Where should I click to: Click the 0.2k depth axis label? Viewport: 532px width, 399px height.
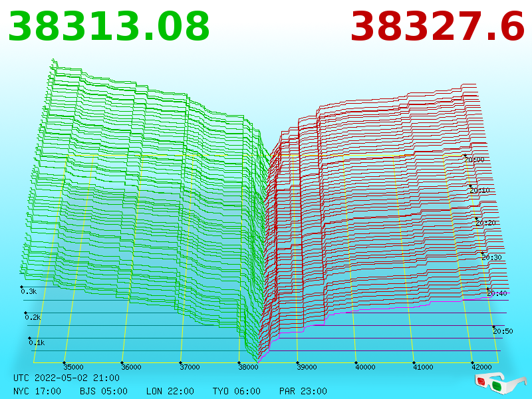(x=33, y=318)
